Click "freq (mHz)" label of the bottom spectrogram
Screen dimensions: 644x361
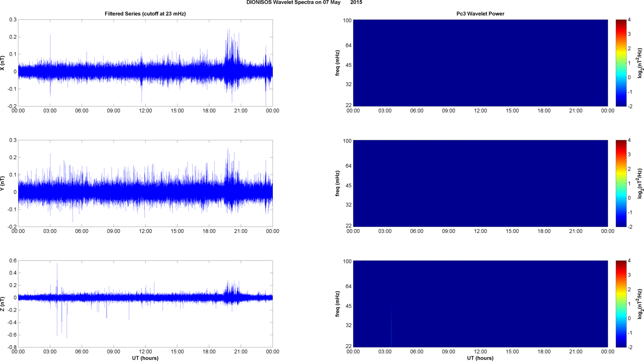click(x=338, y=304)
